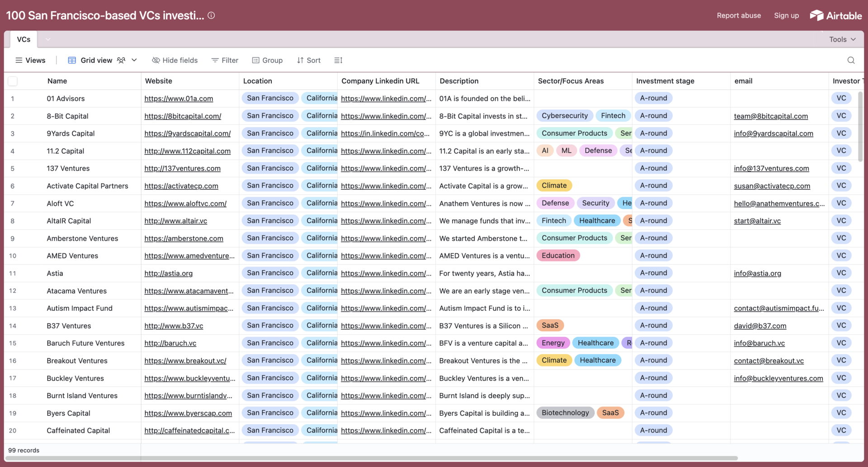Expand the table list chevron beside VCs

(x=48, y=39)
